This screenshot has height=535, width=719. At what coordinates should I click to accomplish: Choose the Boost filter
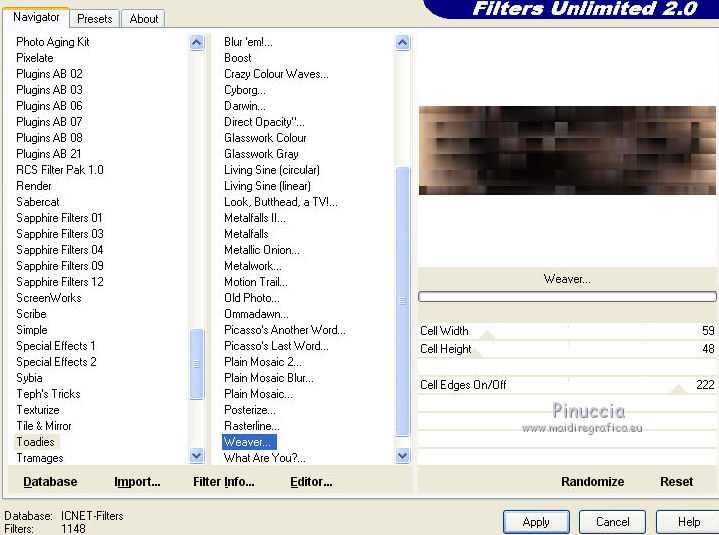click(x=238, y=58)
